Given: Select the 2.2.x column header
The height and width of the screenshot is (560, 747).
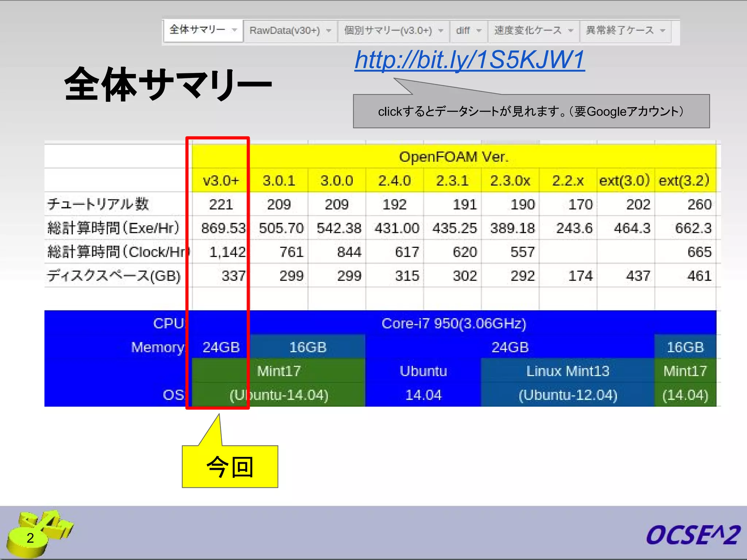Looking at the screenshot, I should coord(568,180).
